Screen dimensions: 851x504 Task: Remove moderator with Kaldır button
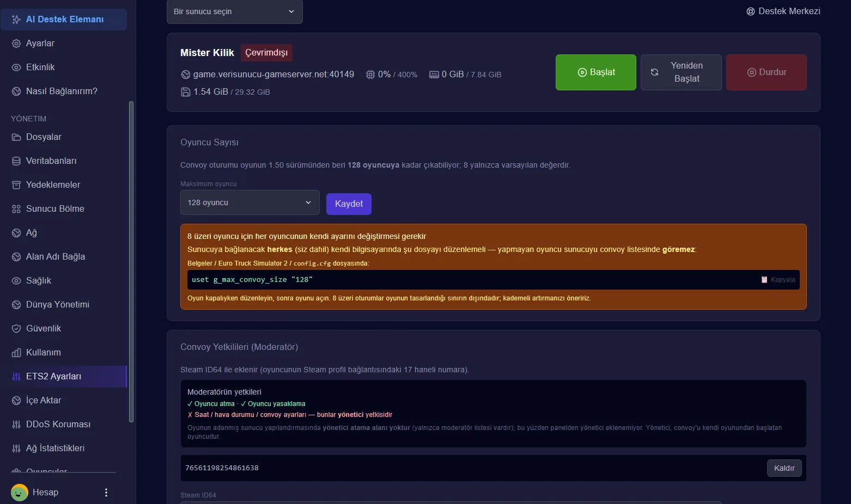[x=785, y=468]
